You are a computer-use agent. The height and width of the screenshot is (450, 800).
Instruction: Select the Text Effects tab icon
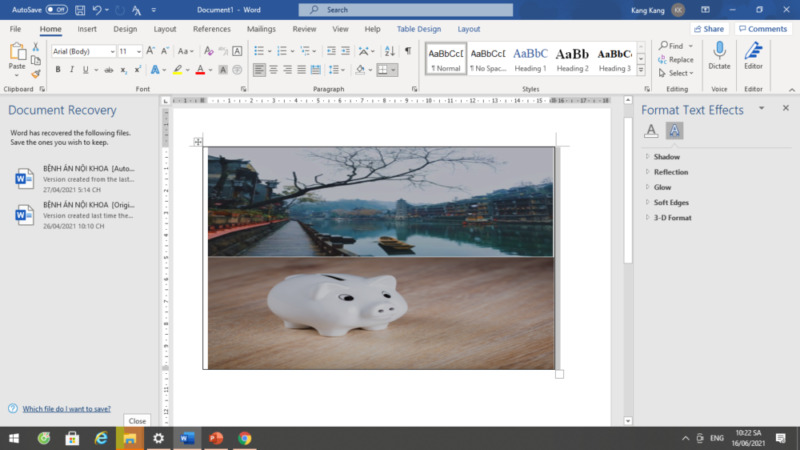[674, 131]
